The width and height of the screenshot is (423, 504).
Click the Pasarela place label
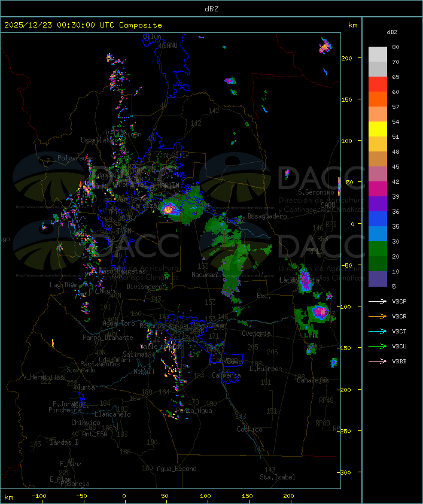pos(75,484)
